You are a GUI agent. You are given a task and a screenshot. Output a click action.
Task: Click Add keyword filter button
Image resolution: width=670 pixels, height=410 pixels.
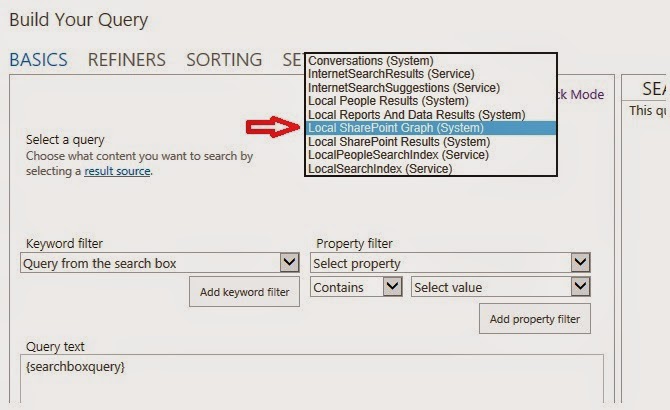[x=244, y=292]
